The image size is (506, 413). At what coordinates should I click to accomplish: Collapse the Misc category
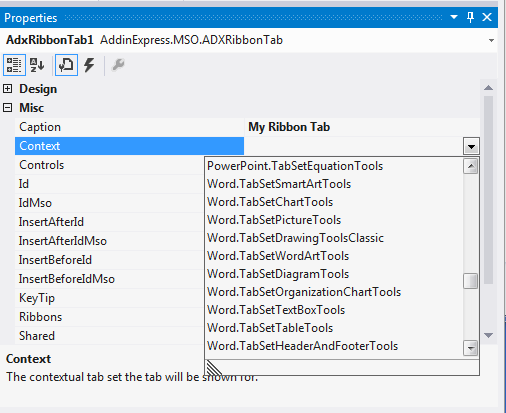click(x=7, y=108)
